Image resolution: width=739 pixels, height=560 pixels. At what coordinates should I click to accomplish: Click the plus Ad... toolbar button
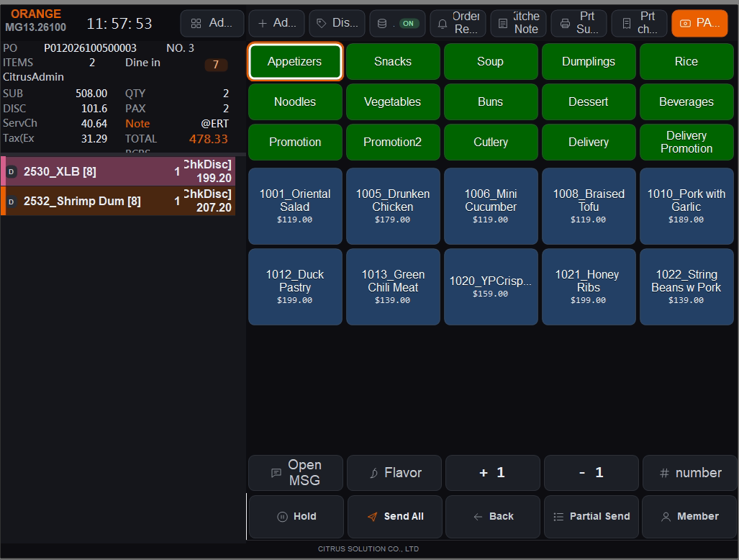pos(276,23)
